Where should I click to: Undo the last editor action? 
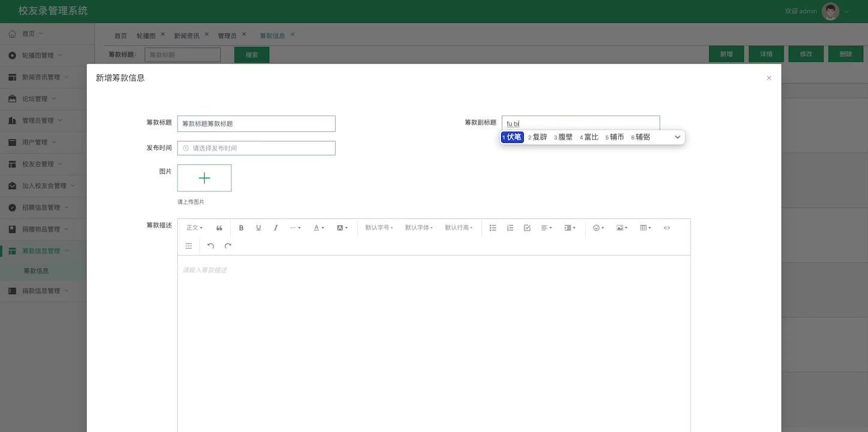tap(210, 246)
